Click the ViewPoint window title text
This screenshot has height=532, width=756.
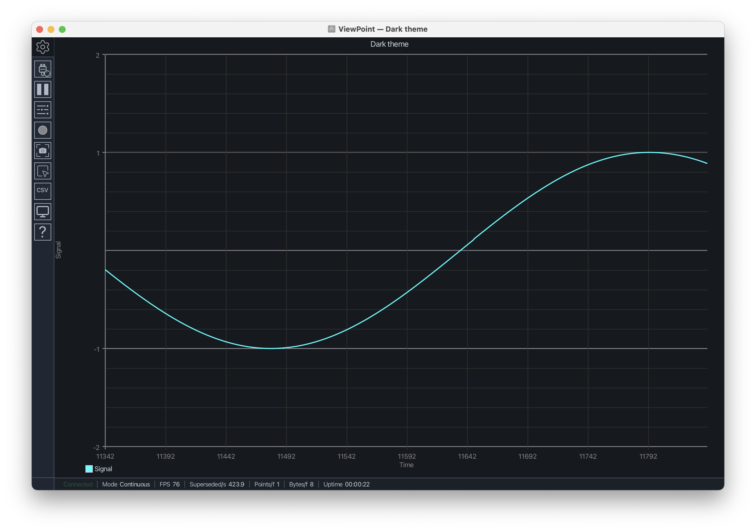pyautogui.click(x=383, y=29)
